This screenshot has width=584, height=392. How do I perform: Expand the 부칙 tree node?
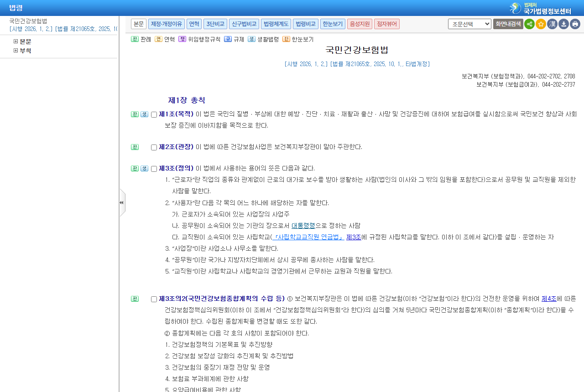pos(16,51)
